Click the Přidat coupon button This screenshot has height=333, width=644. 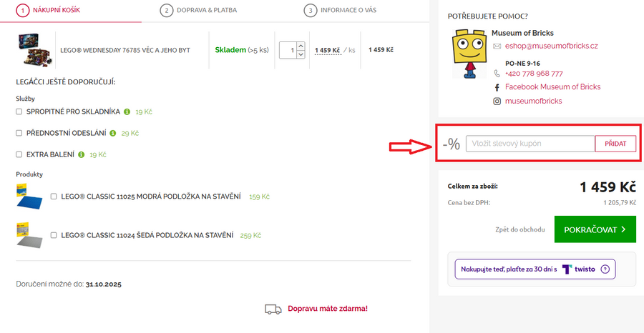click(x=615, y=144)
